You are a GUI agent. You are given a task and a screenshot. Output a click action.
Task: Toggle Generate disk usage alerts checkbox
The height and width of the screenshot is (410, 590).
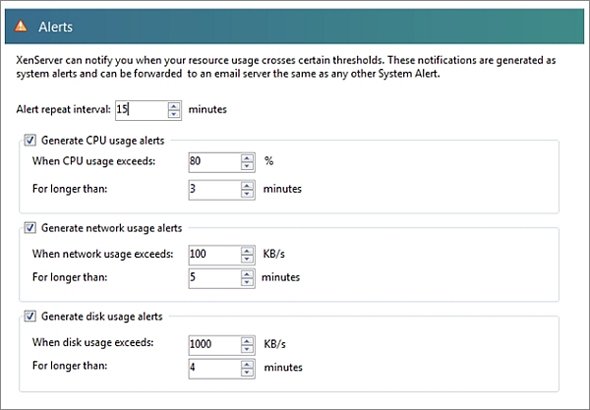click(30, 316)
